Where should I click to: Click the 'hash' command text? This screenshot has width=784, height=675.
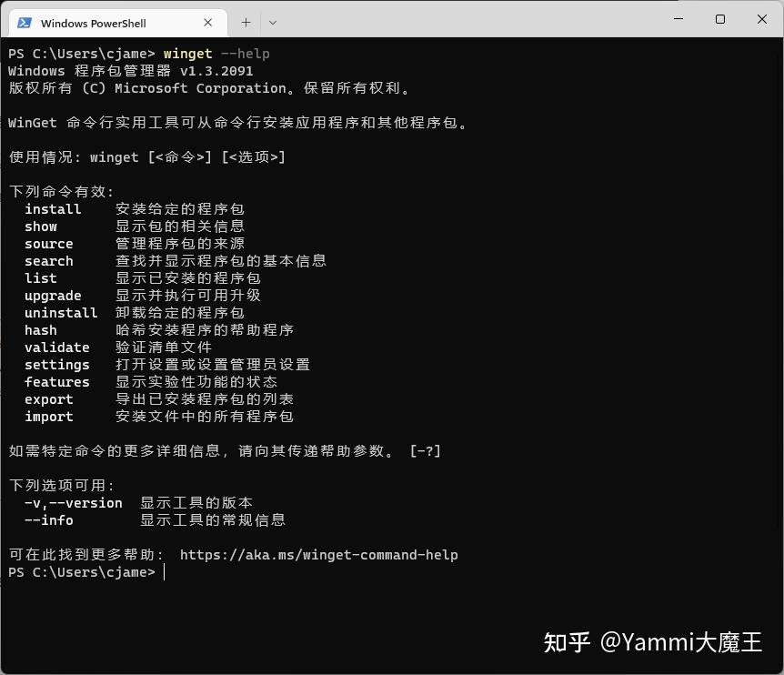tap(41, 330)
